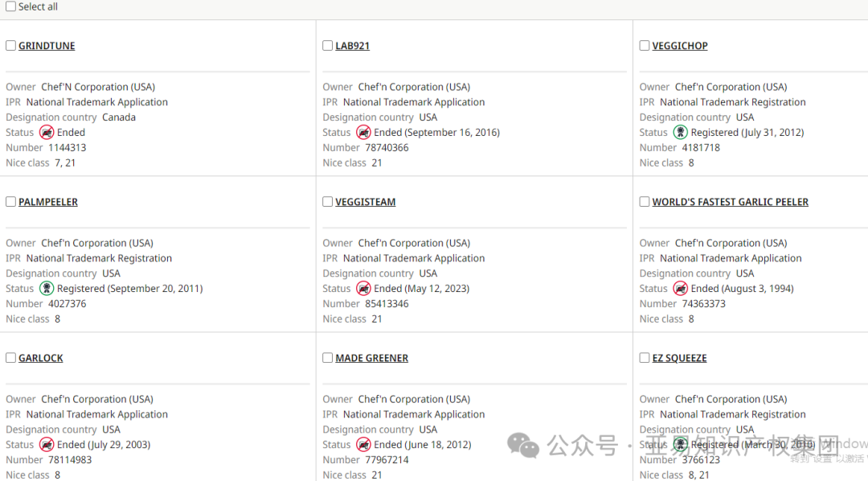The height and width of the screenshot is (481, 868).
Task: Click the Ended status icon for VEGGISTEAM
Action: click(x=363, y=289)
